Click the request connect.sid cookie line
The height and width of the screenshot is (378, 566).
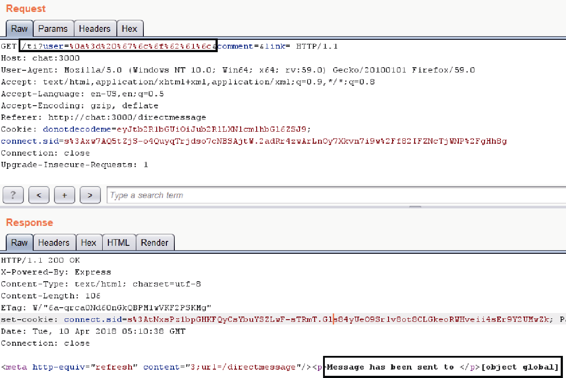254,141
